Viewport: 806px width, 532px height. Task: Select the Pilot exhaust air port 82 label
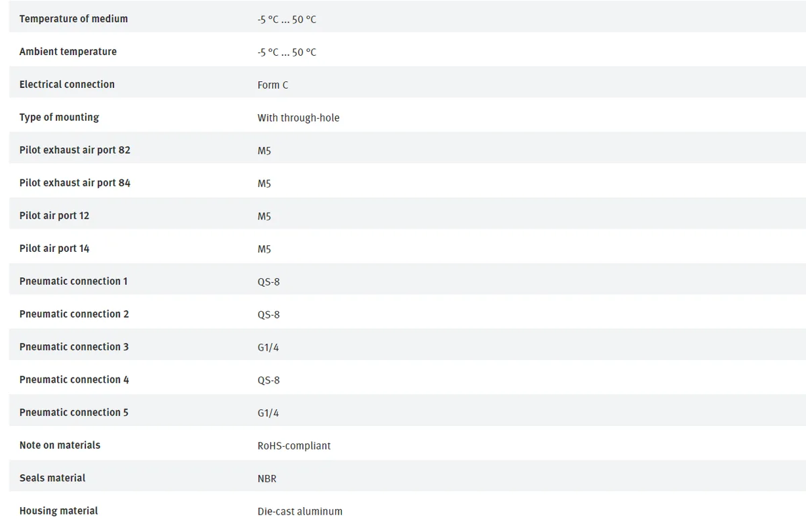75,150
